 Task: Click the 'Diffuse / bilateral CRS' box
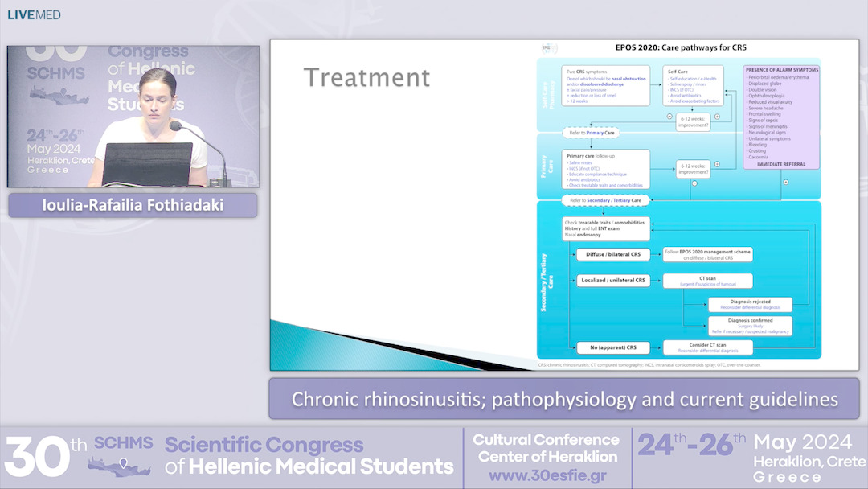click(x=612, y=254)
